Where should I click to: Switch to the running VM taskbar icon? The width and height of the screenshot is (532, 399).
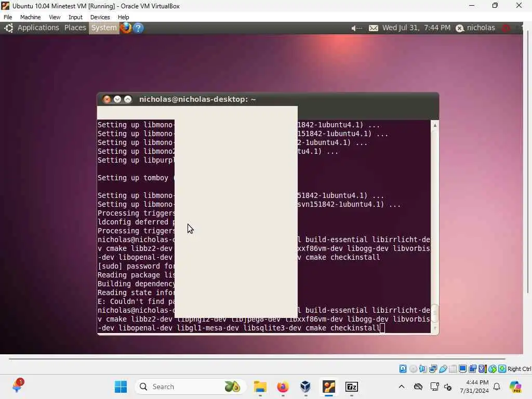(x=329, y=387)
